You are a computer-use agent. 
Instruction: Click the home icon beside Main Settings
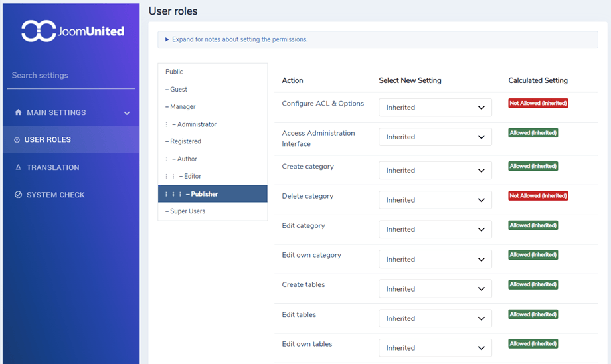(18, 113)
